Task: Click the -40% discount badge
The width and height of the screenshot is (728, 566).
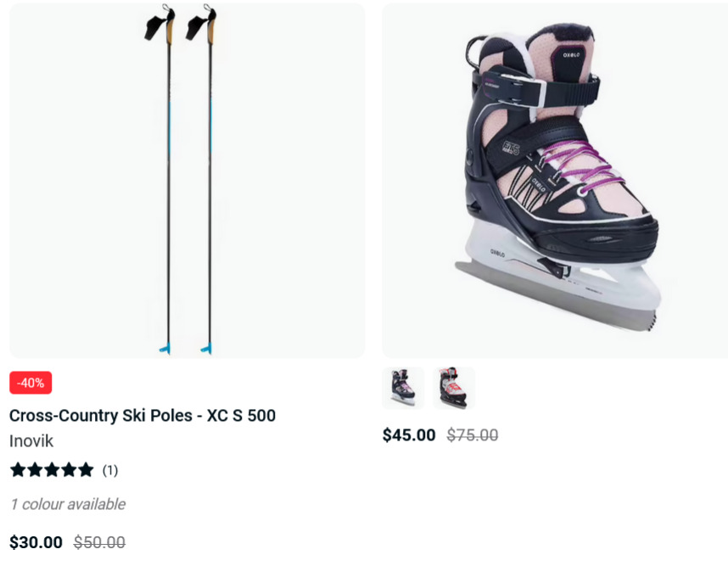Action: click(x=31, y=383)
